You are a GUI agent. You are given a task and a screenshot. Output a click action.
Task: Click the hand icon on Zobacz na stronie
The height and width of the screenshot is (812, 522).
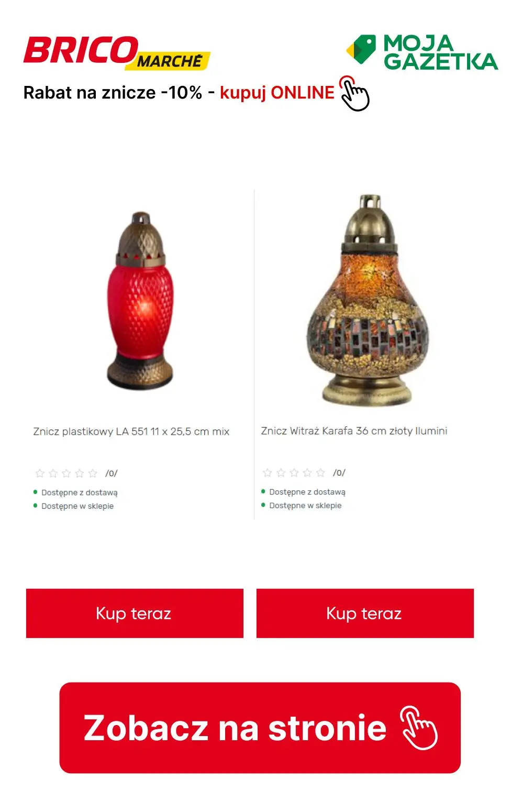coord(419,727)
